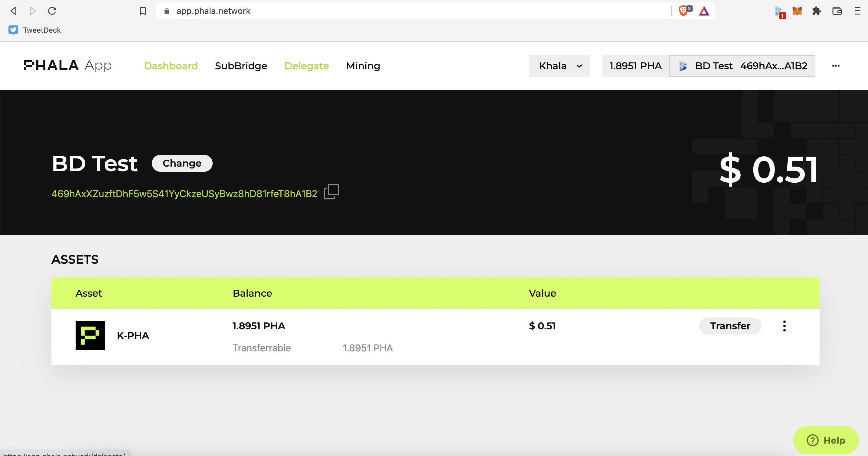Screen dimensions: 868x456
Task: Open TweetDeck bookmark
Action: tap(35, 30)
